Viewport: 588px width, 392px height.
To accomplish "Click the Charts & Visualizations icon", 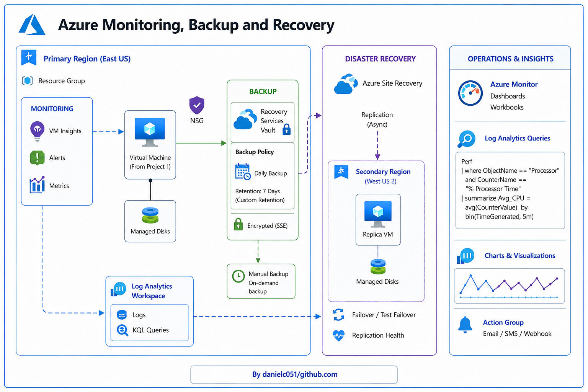I will 465,256.
